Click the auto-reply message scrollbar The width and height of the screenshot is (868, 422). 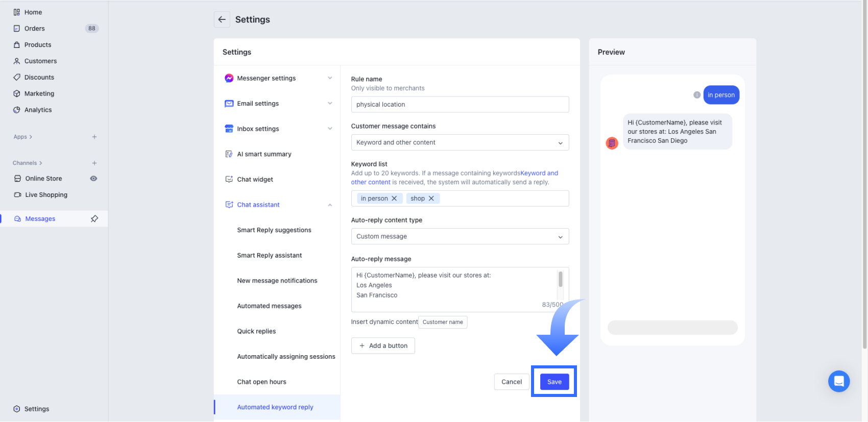[560, 280]
